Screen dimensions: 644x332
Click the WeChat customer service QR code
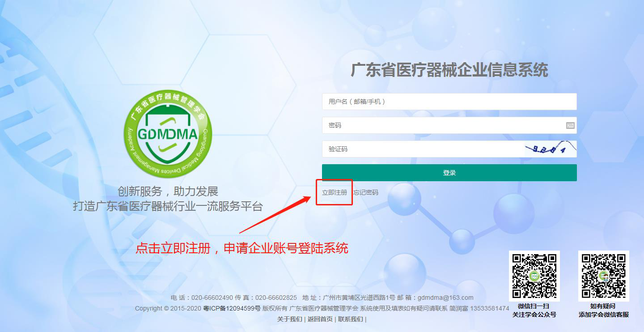(604, 276)
